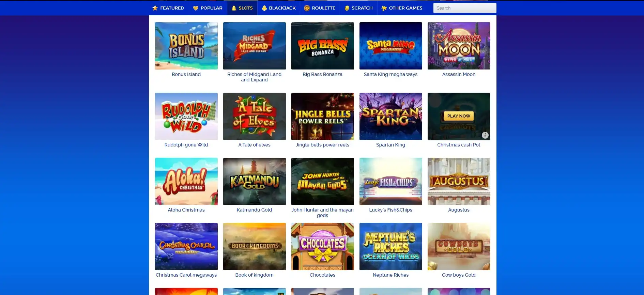This screenshot has height=295, width=644.
Task: Open the Santa King megha ways link
Action: pyautogui.click(x=390, y=74)
